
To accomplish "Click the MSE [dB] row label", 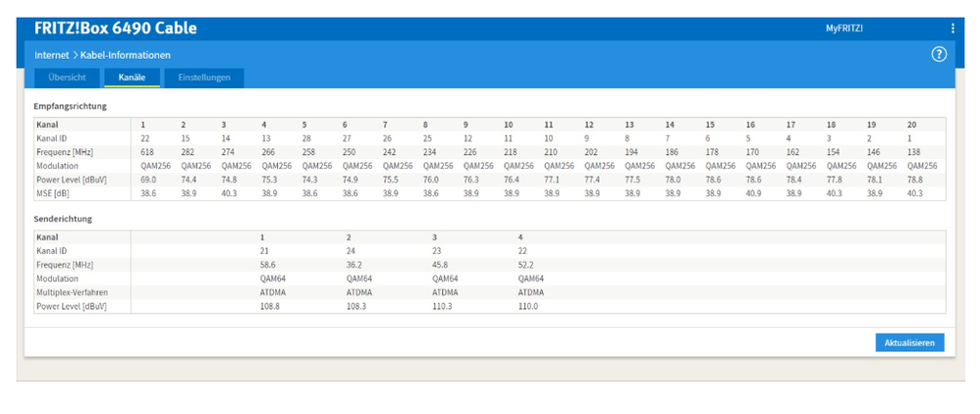I will 51,193.
